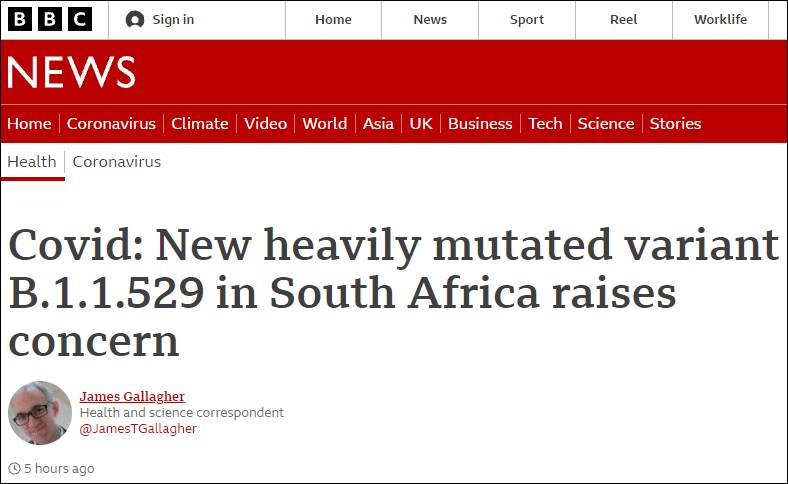Click the white NEWS logo banner

pos(71,72)
